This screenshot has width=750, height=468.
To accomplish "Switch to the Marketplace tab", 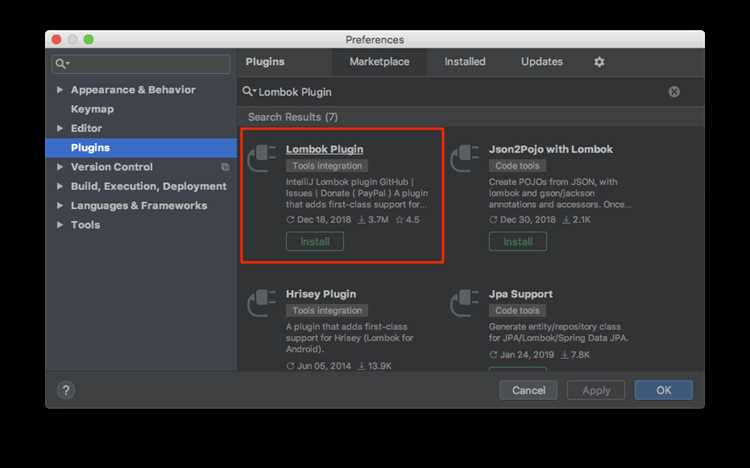I will (379, 62).
